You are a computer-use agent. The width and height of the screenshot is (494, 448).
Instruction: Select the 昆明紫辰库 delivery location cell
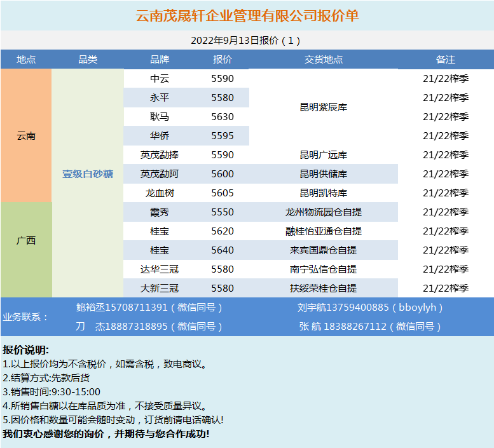click(x=323, y=107)
